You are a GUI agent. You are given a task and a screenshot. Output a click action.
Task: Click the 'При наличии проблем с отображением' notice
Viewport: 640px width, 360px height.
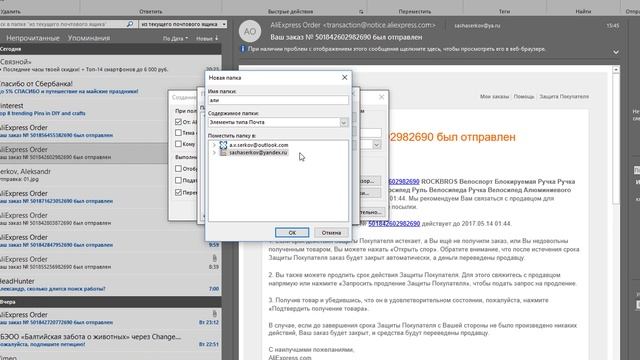tap(396, 49)
